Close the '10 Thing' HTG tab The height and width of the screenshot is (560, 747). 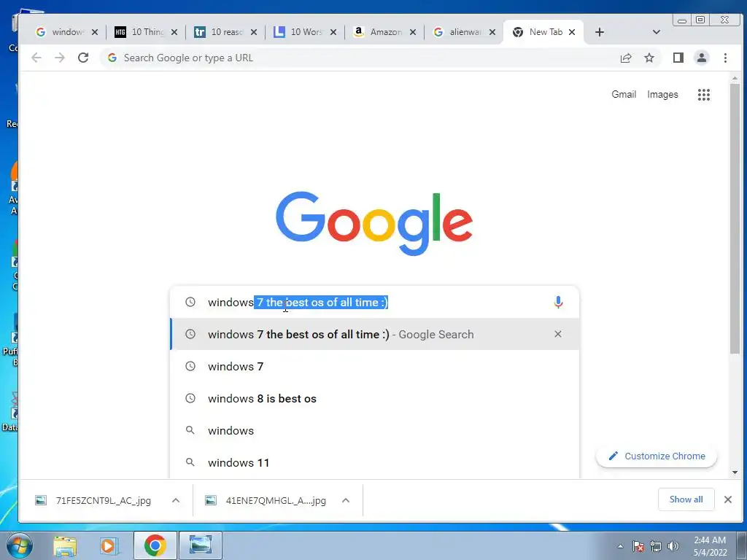(174, 32)
